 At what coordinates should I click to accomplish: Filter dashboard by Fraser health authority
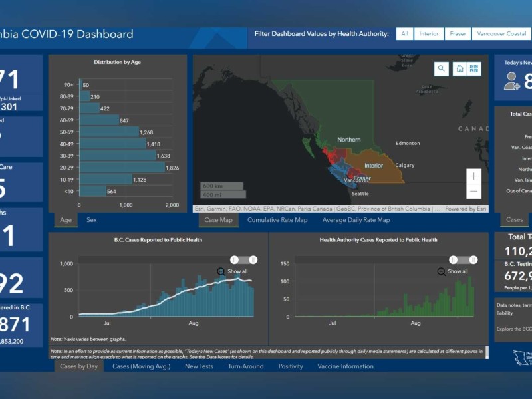pyautogui.click(x=458, y=34)
